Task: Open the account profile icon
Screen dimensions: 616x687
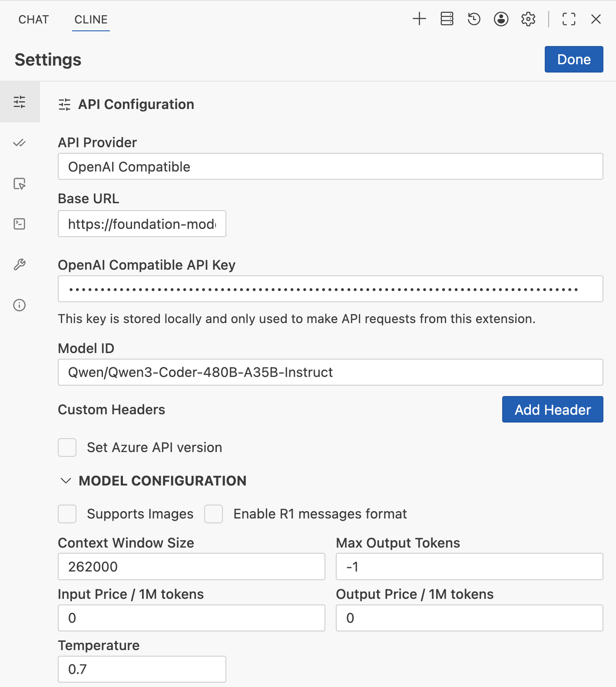Action: [x=501, y=19]
